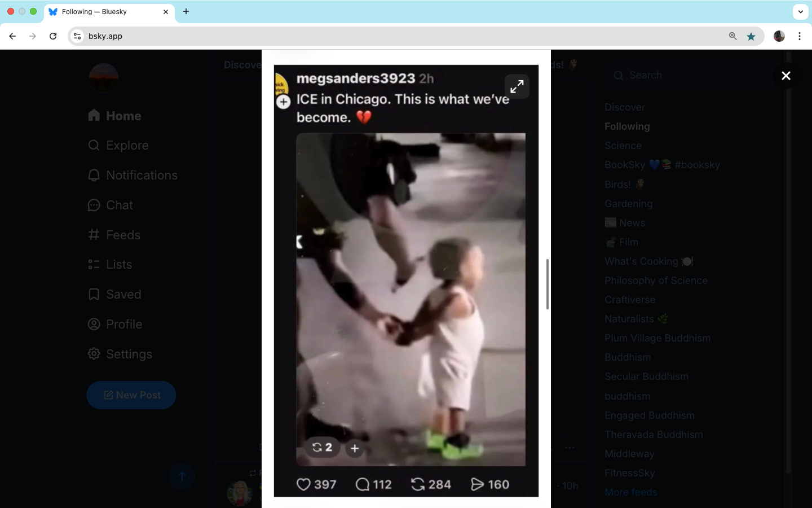Reload the page

pos(53,36)
